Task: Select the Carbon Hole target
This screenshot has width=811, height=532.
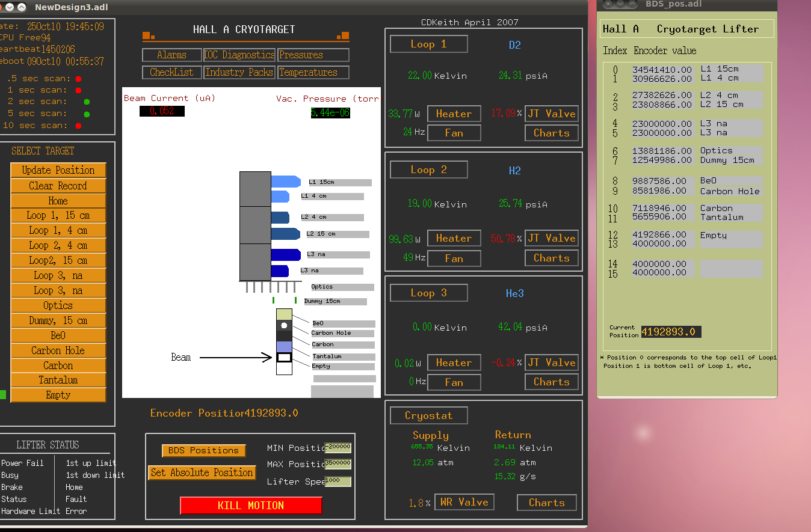Action: click(x=58, y=350)
